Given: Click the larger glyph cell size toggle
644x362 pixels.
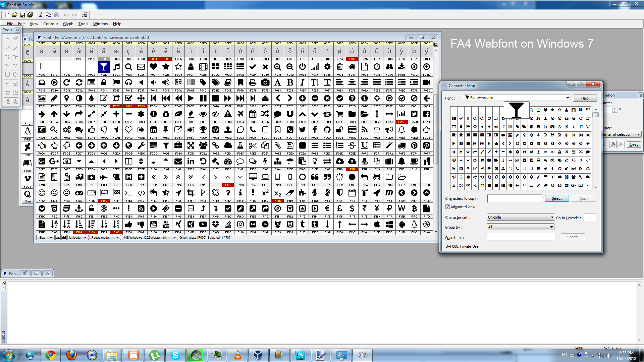Looking at the screenshot, I should click(x=64, y=238).
